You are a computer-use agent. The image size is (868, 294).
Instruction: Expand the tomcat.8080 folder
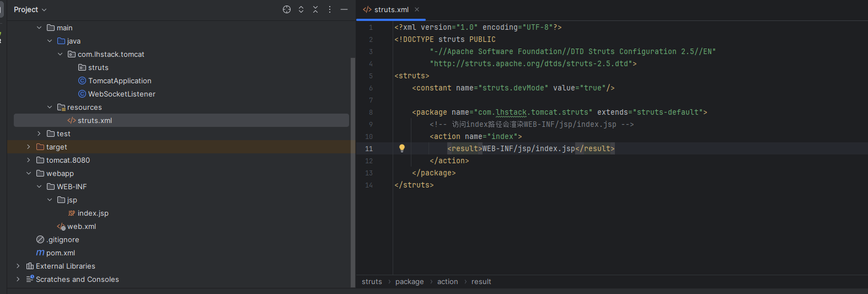(x=29, y=161)
